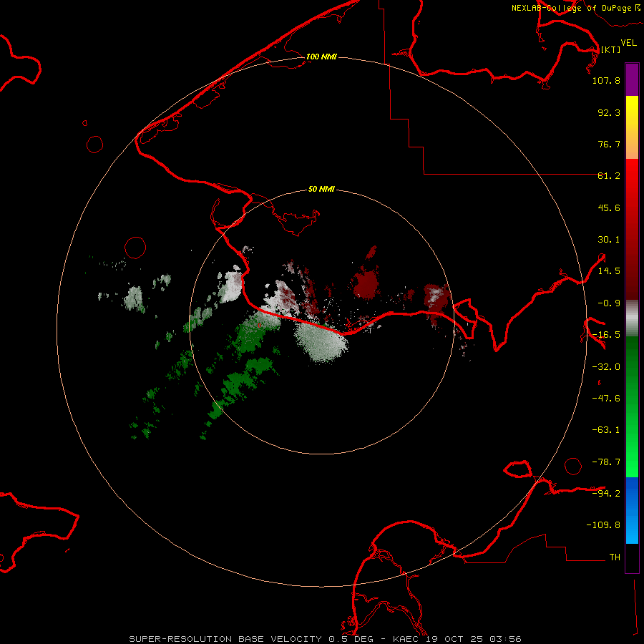This screenshot has height=644, width=644.
Task: Select the -32.0 legend value
Action: click(606, 367)
